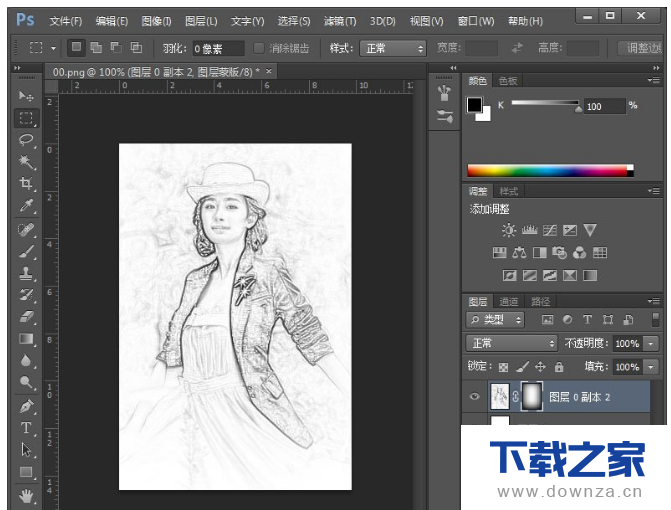Choose Add to selection mode
The width and height of the screenshot is (671, 510).
pos(96,47)
